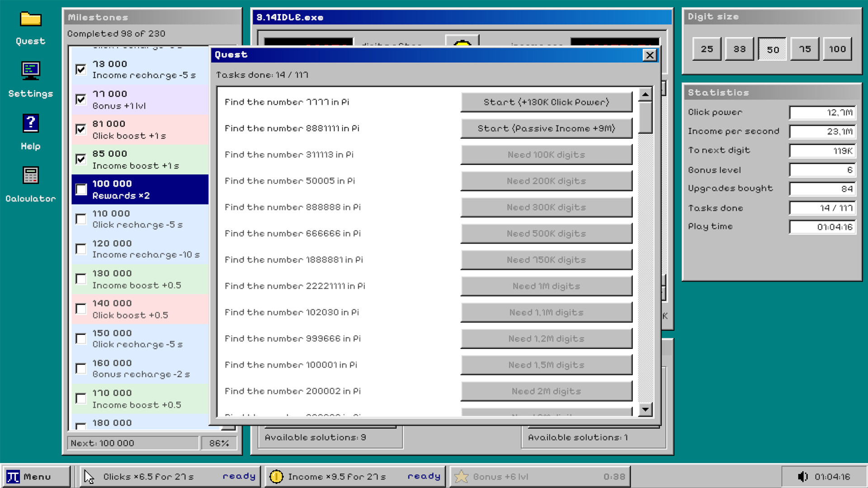Set digit size to 25
The height and width of the screenshot is (488, 868).
707,49
